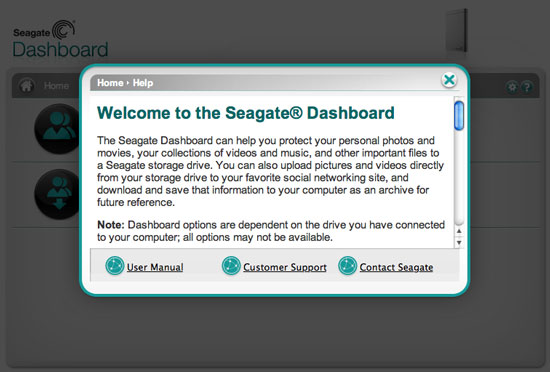Click the Home house icon in background toolbar
The height and width of the screenshot is (372, 550).
tap(27, 85)
